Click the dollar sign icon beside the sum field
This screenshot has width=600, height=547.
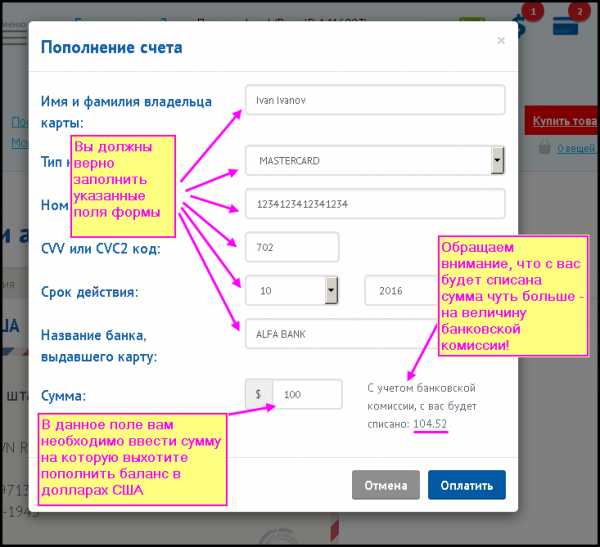(258, 395)
